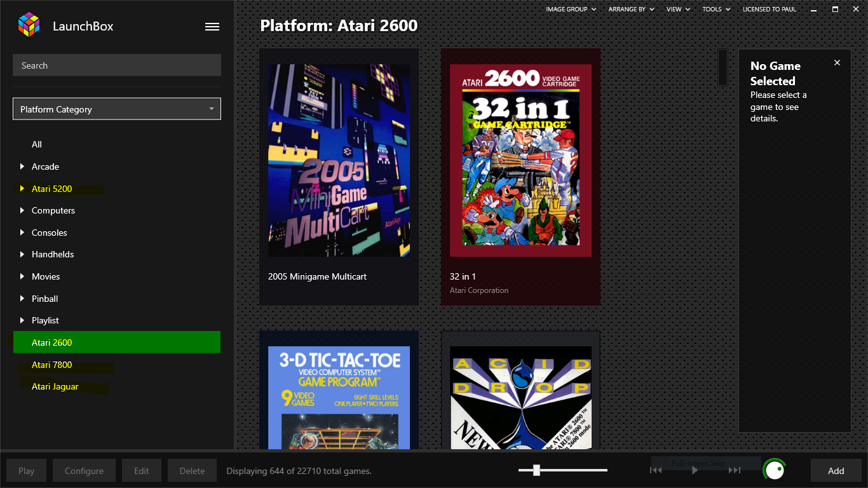Skip to previous track in music controls
This screenshot has height=488, width=868.
coord(656,470)
